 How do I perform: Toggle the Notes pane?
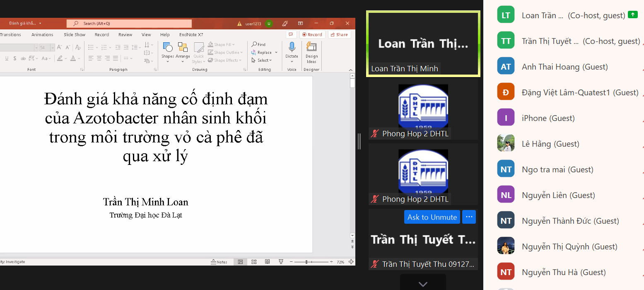coord(219,262)
